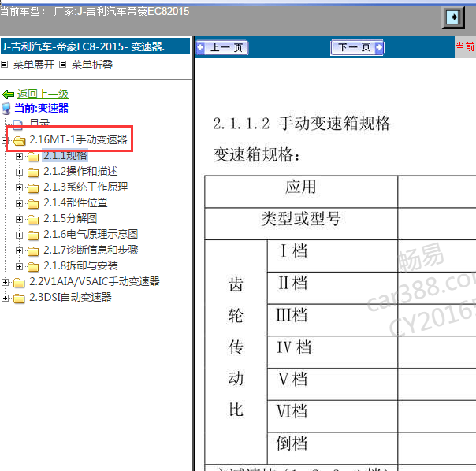Screen dimensions: 476x471
Task: Expand all menus via 菜单展开
Action: (34, 65)
